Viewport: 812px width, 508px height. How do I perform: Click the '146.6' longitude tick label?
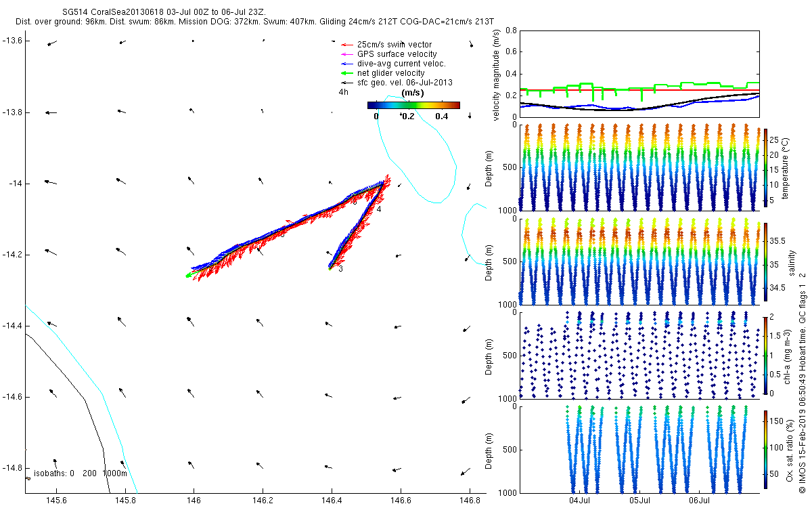point(401,501)
